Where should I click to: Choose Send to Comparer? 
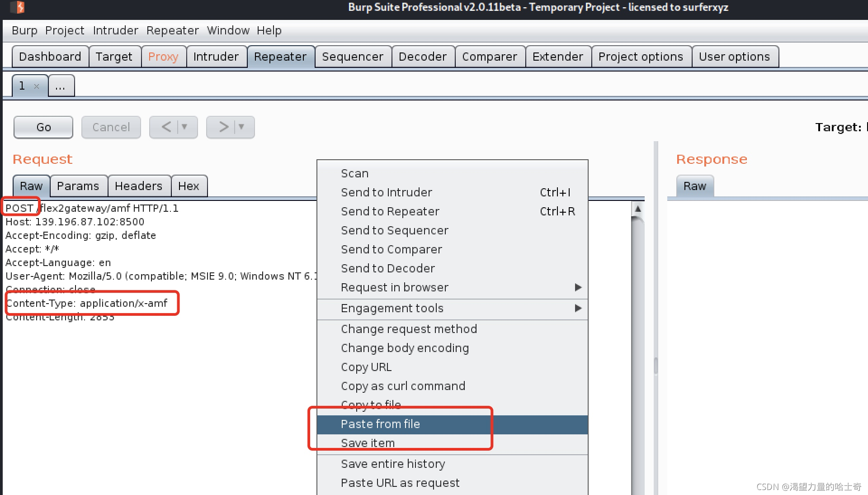tap(452, 249)
